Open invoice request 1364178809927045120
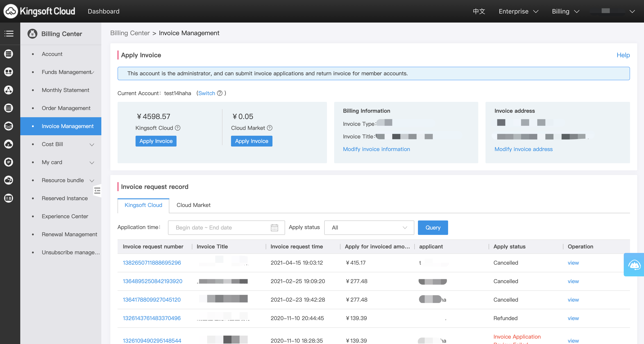644x344 pixels. point(152,300)
